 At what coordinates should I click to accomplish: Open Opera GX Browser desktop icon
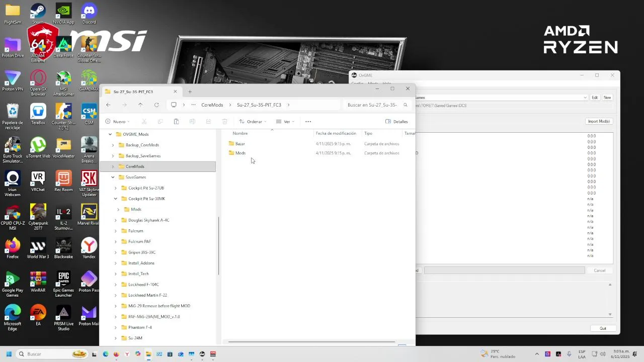38,83
